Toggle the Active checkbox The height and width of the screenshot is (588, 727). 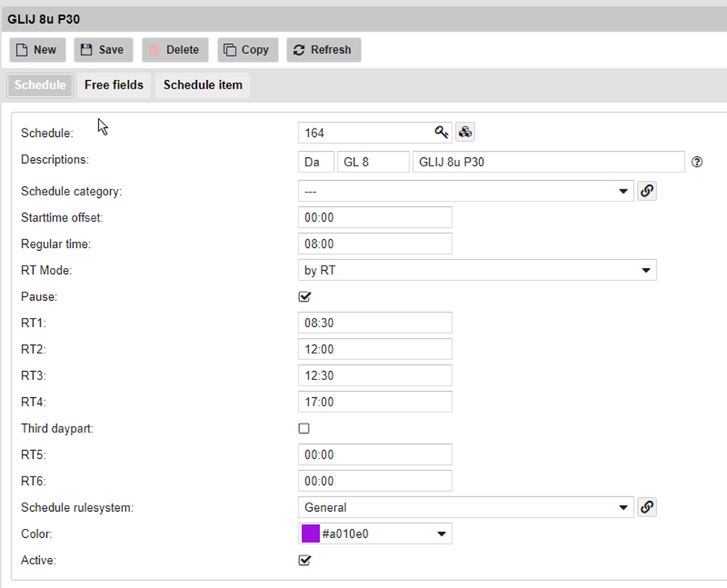[x=304, y=560]
